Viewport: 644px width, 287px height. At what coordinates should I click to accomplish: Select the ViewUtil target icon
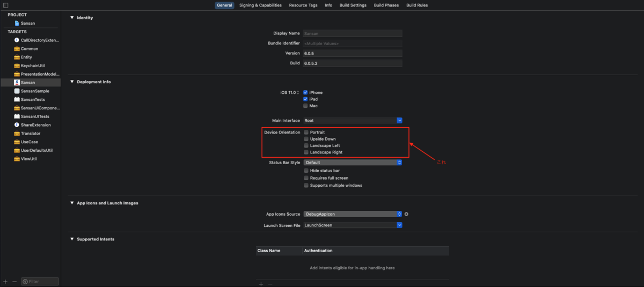click(17, 159)
